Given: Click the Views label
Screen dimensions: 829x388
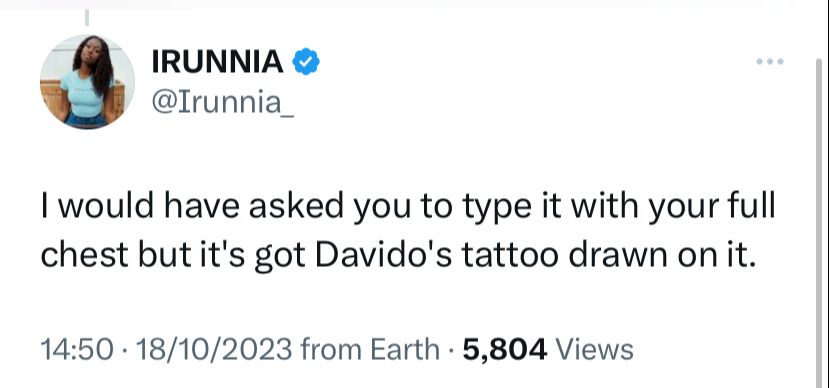Looking at the screenshot, I should pyautogui.click(x=595, y=350).
